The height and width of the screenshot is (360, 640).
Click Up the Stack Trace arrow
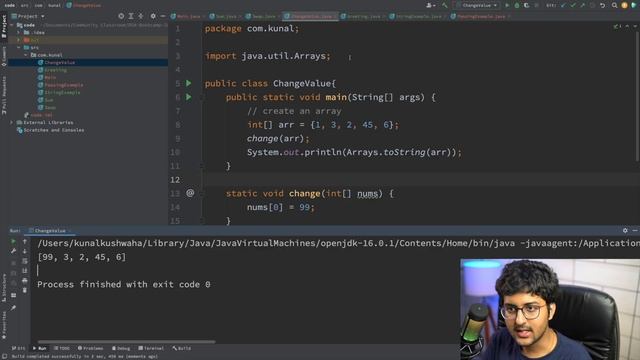click(x=24, y=241)
